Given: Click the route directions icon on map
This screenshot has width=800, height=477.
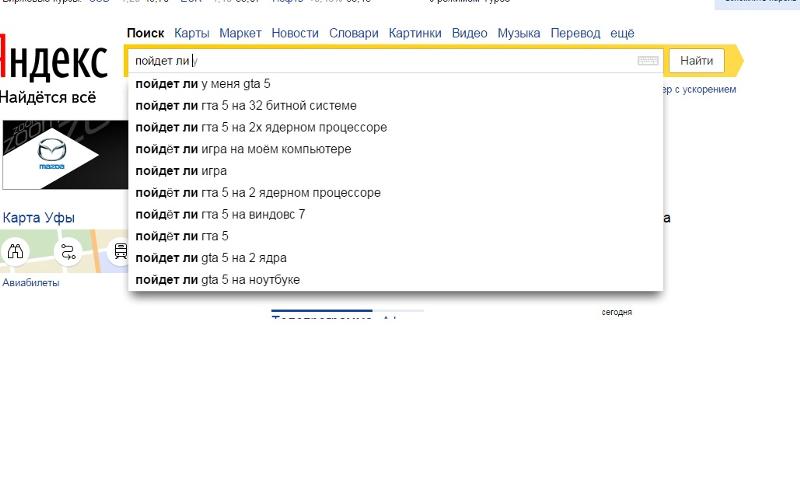Looking at the screenshot, I should click(68, 251).
